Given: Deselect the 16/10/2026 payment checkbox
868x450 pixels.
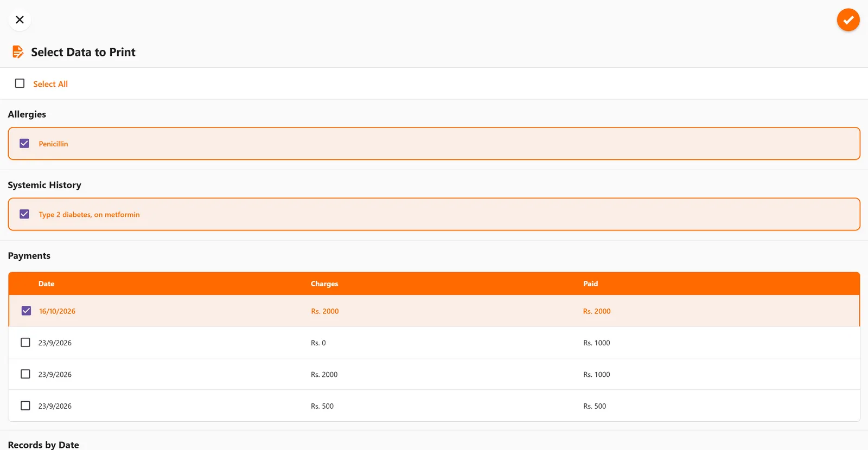Looking at the screenshot, I should tap(26, 311).
